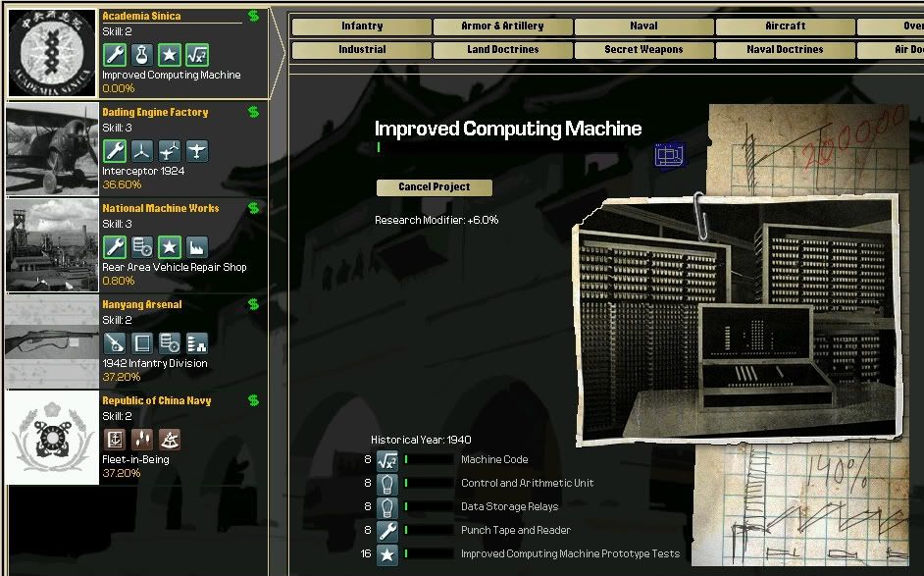Click the mathematics icon beside Machine Code
This screenshot has width=924, height=576.
[x=387, y=459]
